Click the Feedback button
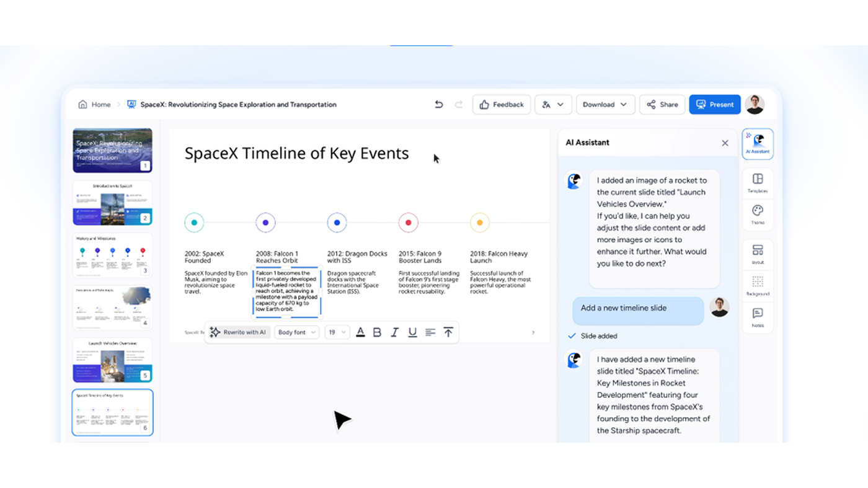Viewport: 868px width, 488px height. [x=502, y=105]
